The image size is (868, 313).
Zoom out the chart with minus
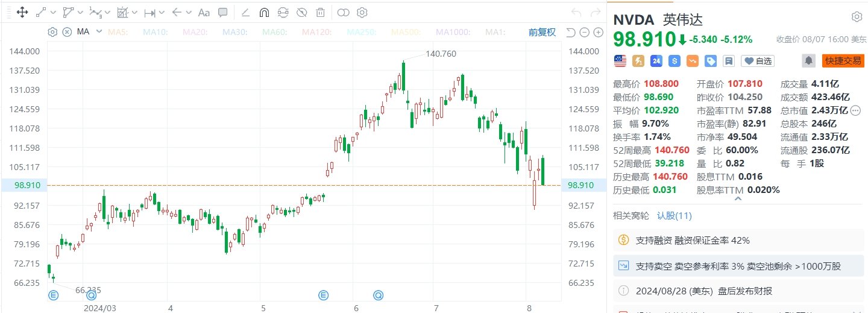pos(585,32)
